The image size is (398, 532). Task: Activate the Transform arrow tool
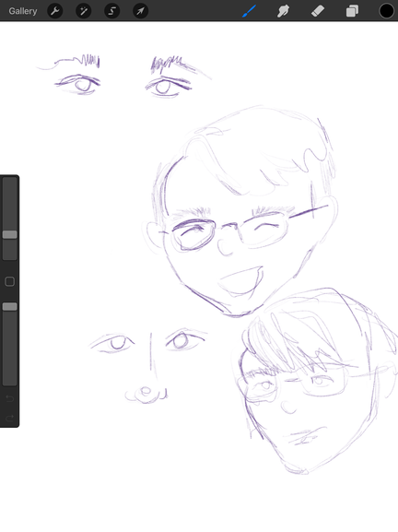pyautogui.click(x=140, y=11)
